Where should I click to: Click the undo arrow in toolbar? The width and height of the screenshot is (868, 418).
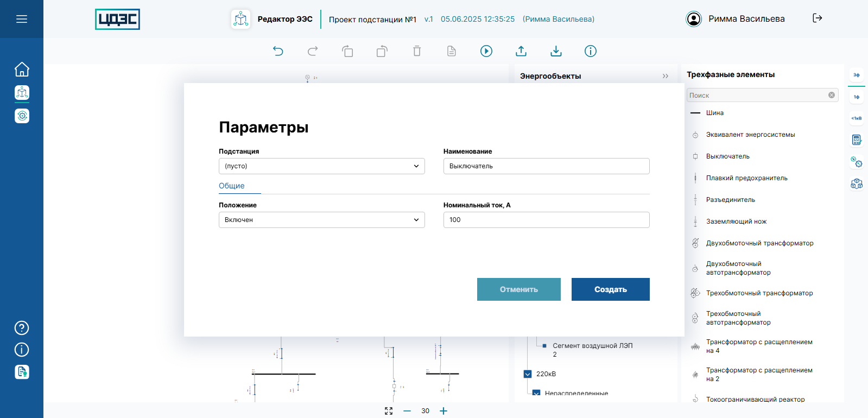coord(278,51)
